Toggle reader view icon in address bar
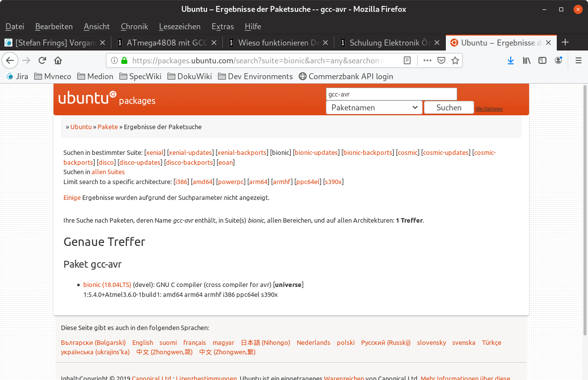This screenshot has height=380, width=588. (x=407, y=60)
